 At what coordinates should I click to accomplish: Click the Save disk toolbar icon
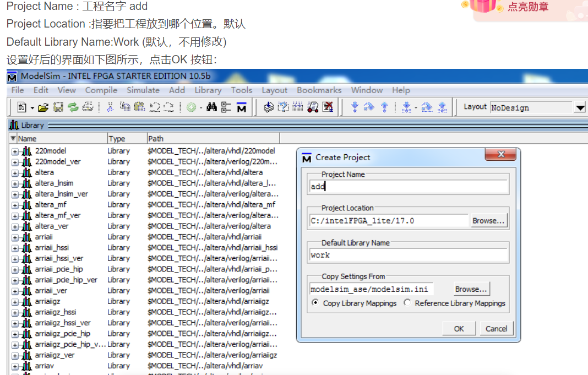tap(58, 107)
